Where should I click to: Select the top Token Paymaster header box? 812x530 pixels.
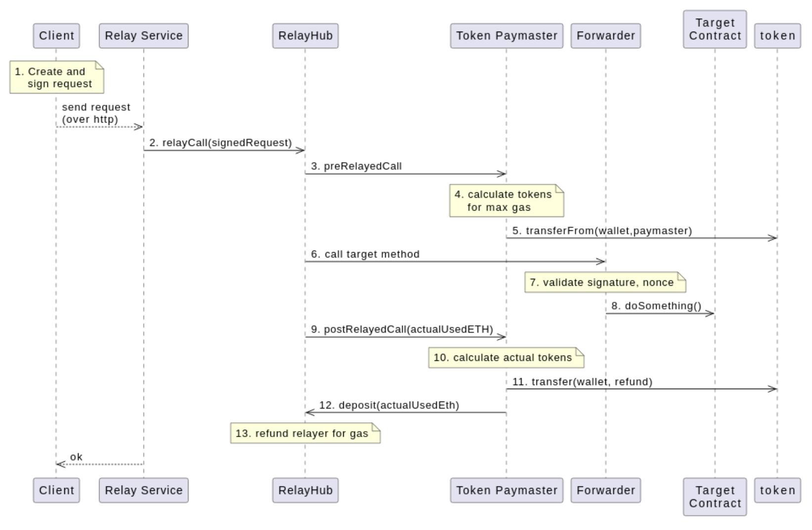pos(506,36)
